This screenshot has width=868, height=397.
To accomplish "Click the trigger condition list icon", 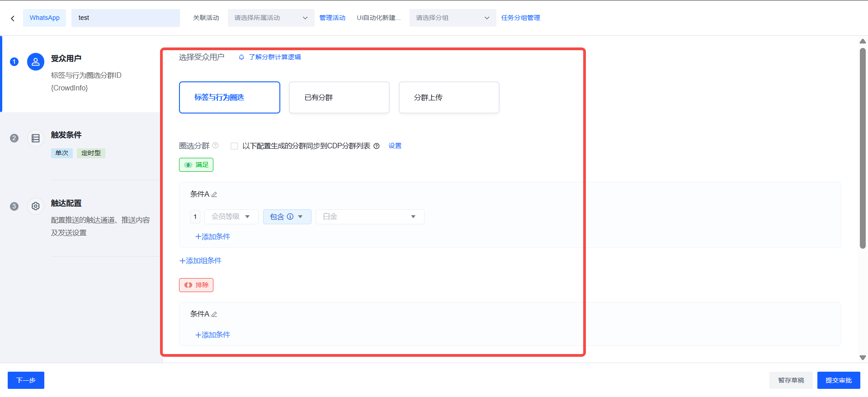I will [36, 138].
